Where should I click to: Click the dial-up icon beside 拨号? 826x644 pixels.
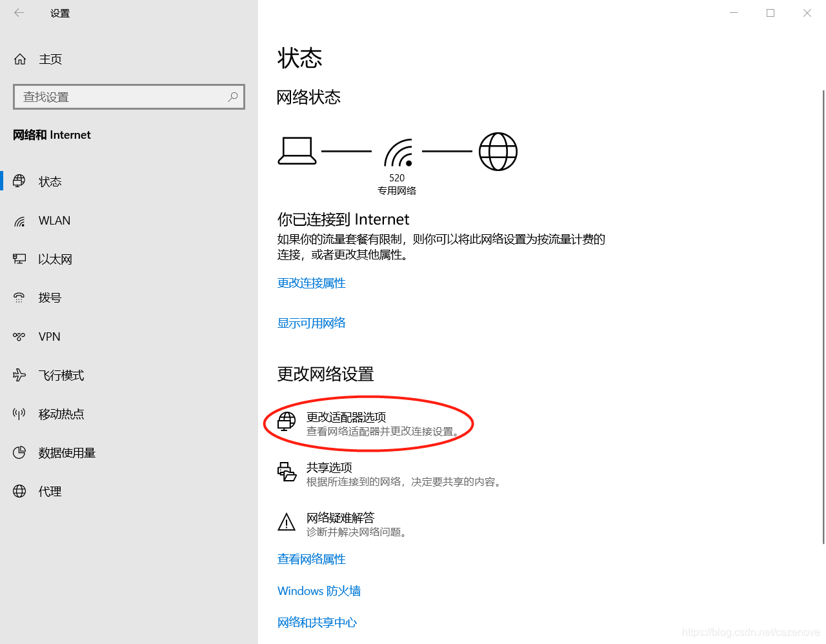point(19,297)
